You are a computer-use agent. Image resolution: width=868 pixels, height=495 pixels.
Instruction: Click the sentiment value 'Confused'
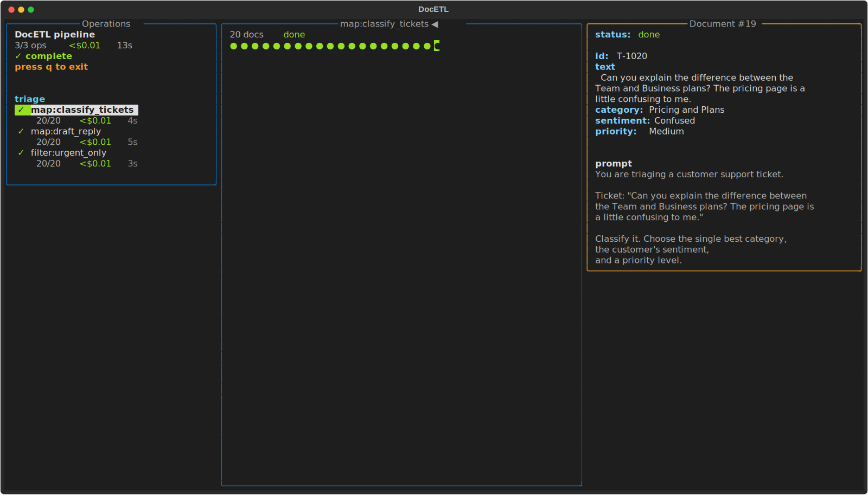click(675, 121)
